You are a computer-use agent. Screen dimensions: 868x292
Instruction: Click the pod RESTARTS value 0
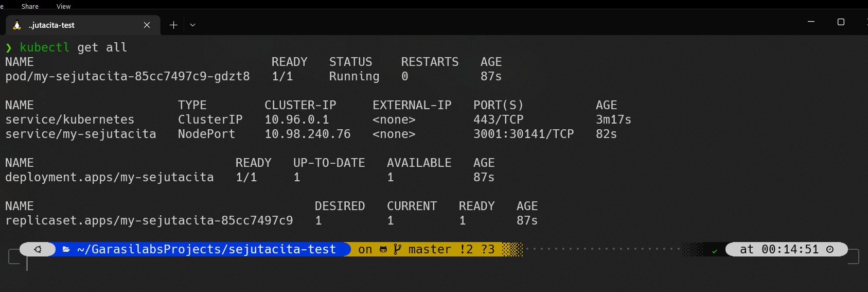tap(405, 76)
